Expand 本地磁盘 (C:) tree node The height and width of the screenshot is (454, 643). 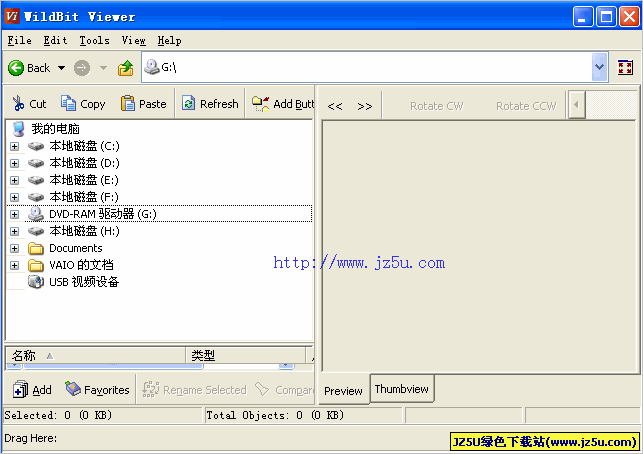[x=15, y=146]
